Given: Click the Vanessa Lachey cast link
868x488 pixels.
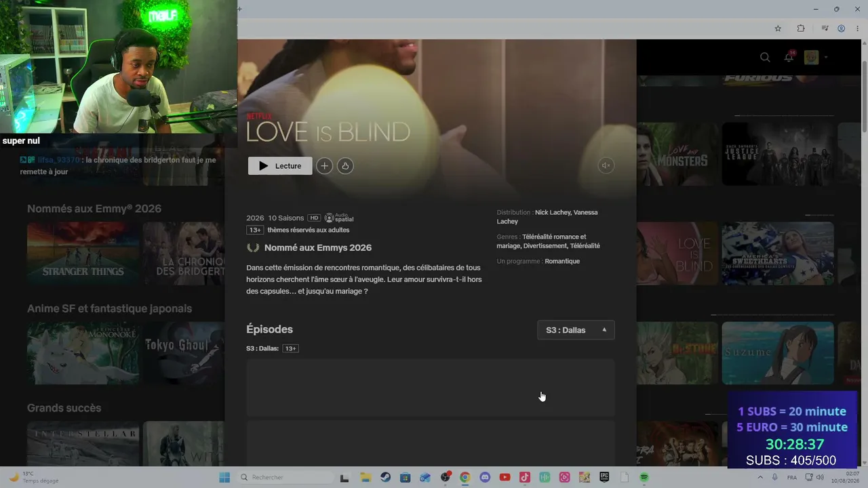Looking at the screenshot, I should (x=547, y=217).
